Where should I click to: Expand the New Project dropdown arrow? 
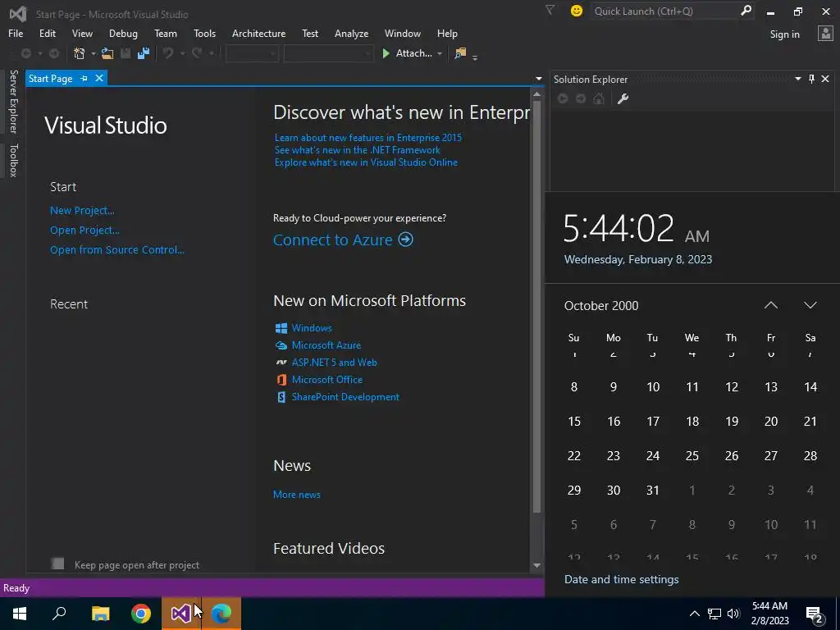94,53
